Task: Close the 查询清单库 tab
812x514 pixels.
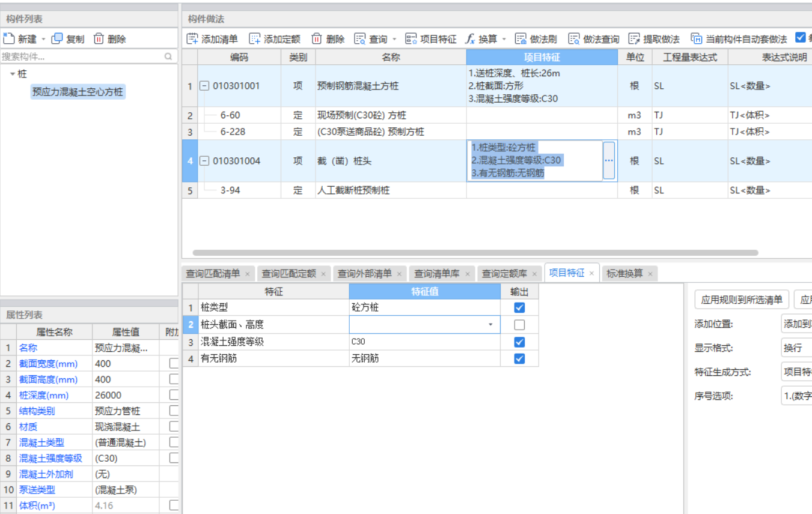Action: pyautogui.click(x=467, y=274)
